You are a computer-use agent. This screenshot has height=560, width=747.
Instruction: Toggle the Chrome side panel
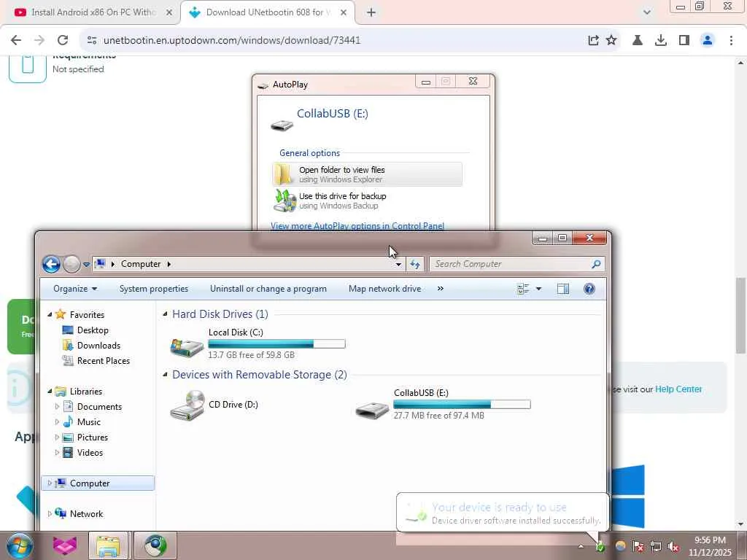pos(684,40)
